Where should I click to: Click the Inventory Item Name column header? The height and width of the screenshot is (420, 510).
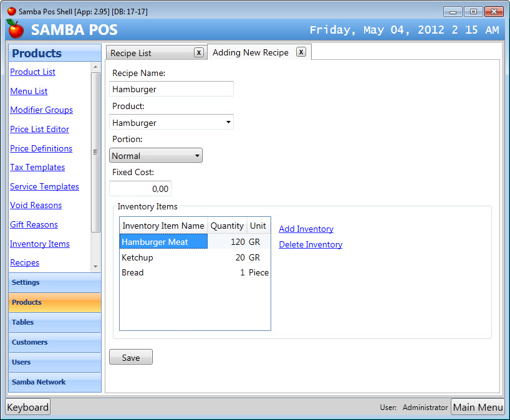pos(163,226)
